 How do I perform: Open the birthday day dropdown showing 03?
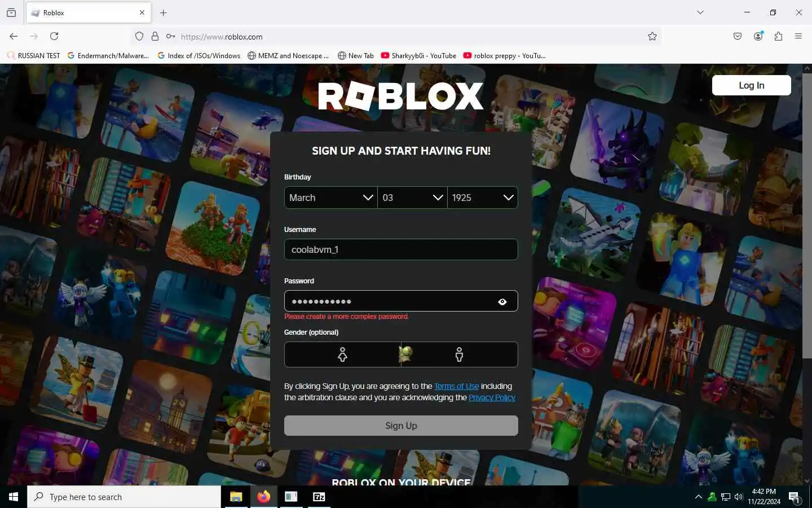(x=412, y=198)
